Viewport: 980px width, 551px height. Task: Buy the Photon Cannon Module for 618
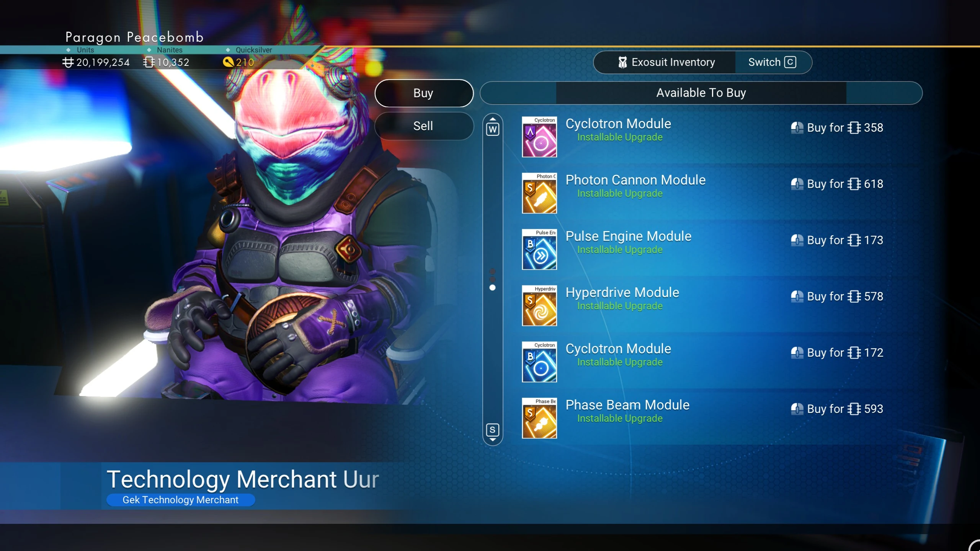[837, 184]
